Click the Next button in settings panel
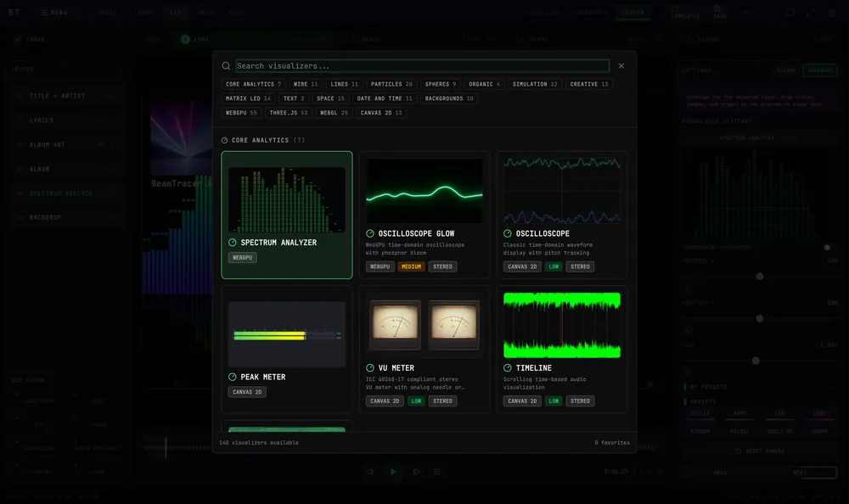Viewport: 849px width, 504px height. click(800, 473)
